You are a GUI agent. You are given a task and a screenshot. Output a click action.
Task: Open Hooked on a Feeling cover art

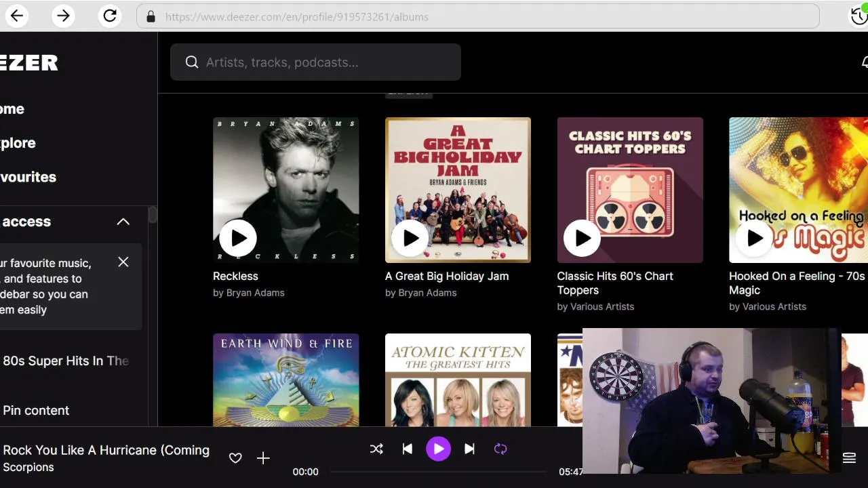pos(798,190)
